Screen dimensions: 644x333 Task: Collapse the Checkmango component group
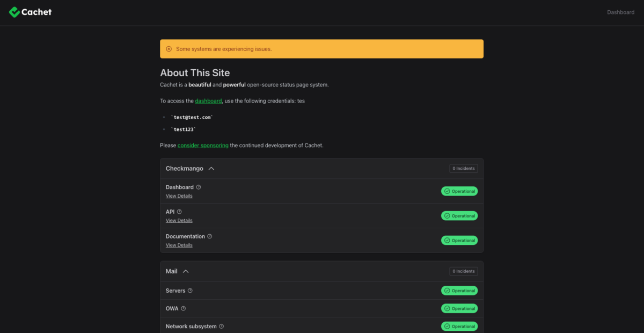tap(211, 168)
